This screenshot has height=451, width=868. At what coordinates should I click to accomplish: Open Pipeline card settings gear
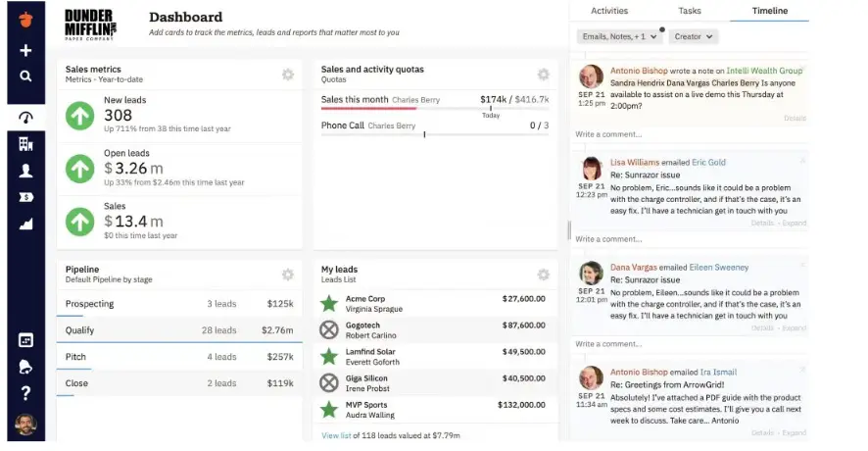[288, 275]
